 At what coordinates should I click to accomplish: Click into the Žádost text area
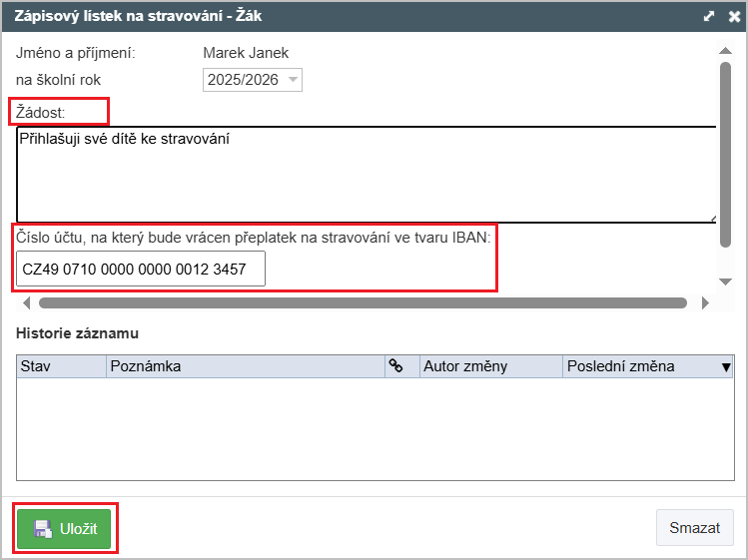pyautogui.click(x=365, y=175)
